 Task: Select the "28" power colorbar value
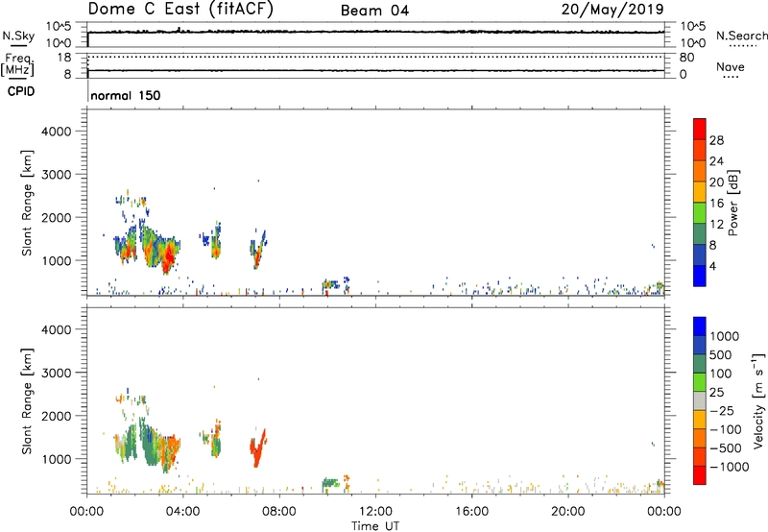(716, 140)
